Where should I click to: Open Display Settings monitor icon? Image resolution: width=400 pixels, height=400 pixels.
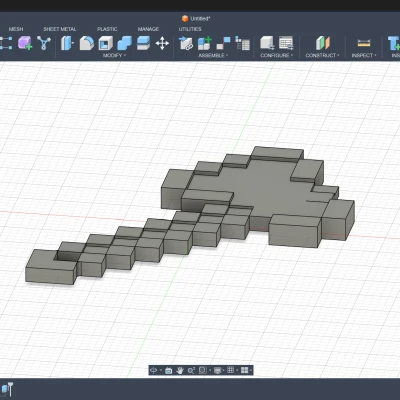(x=218, y=370)
